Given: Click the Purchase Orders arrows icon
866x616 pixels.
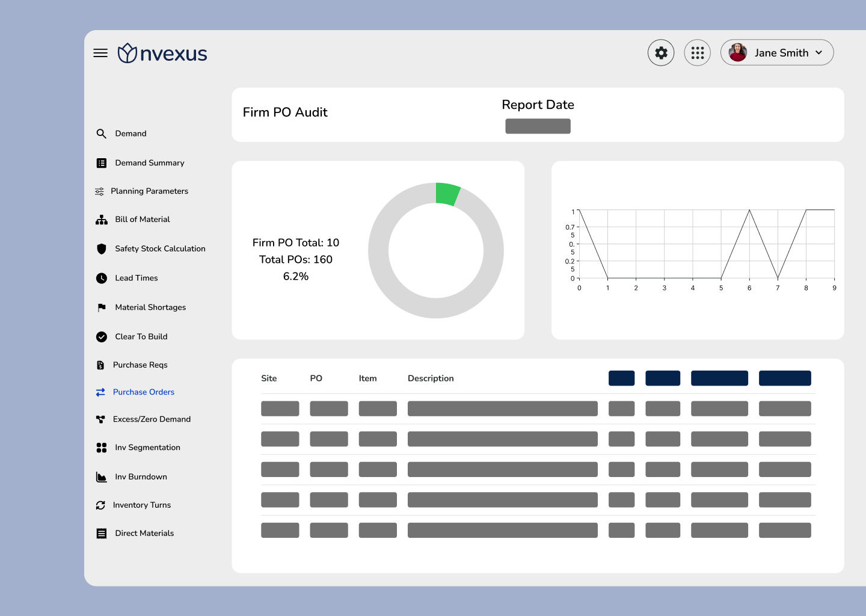Looking at the screenshot, I should pos(100,392).
